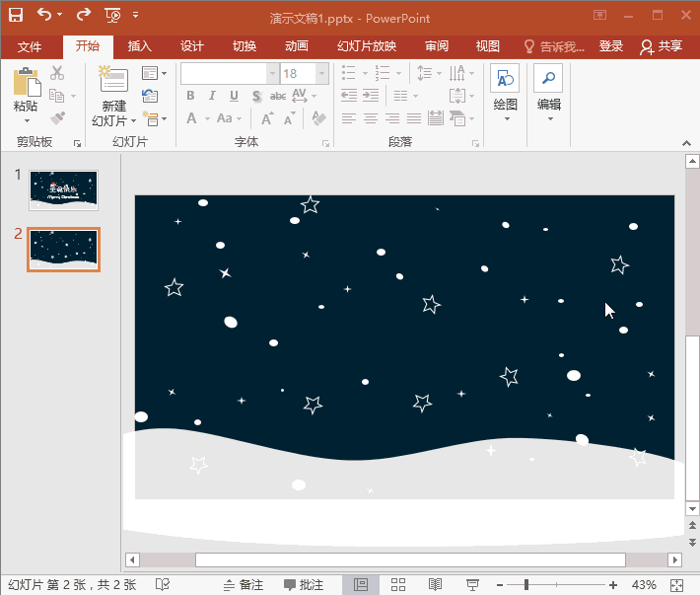Viewport: 700px width, 595px height.
Task: Toggle the Comments (批注) pane
Action: 304,585
